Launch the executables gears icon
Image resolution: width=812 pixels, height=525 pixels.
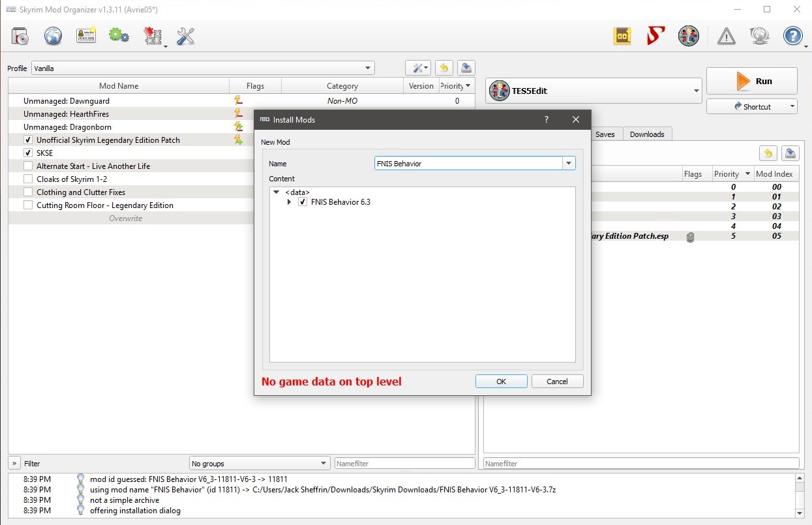pos(119,36)
